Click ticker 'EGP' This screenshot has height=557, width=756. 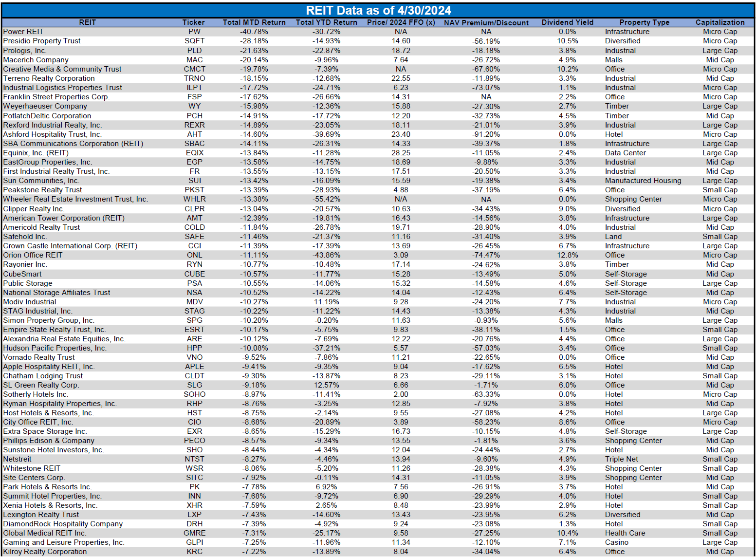(195, 162)
